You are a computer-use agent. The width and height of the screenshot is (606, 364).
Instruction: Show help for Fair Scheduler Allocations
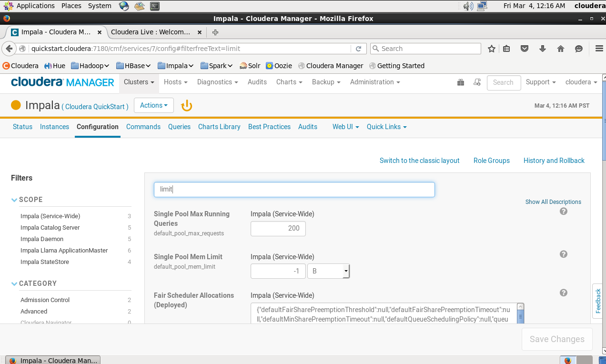pos(564,293)
